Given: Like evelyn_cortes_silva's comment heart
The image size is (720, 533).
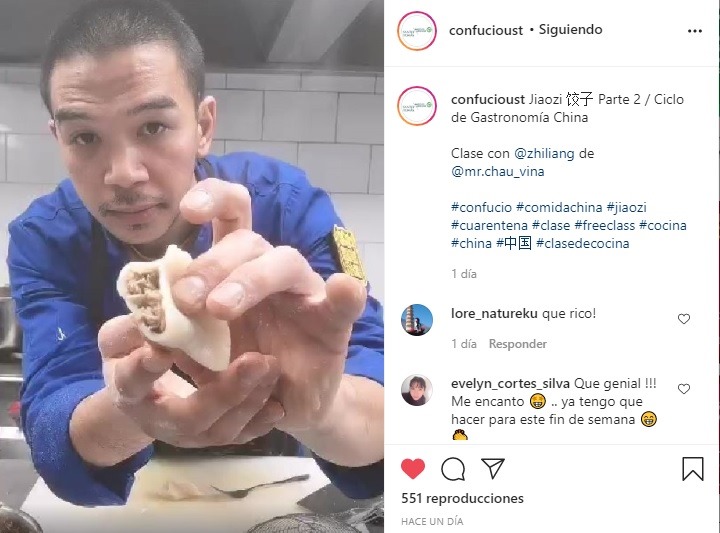Looking at the screenshot, I should coord(684,389).
